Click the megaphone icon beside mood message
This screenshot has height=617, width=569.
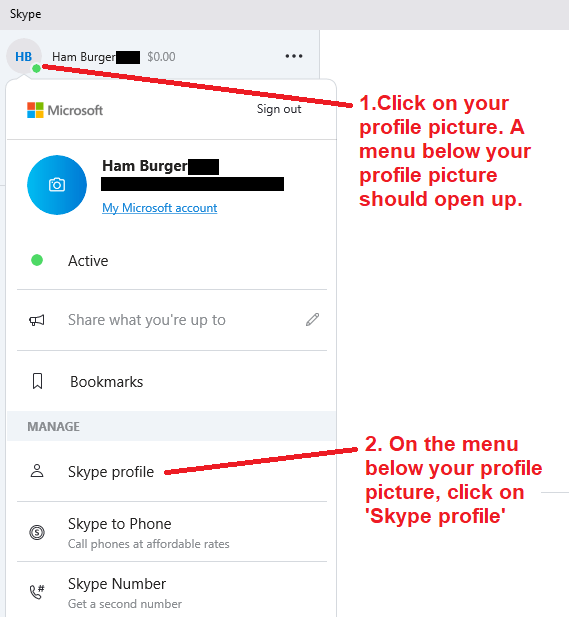pos(37,320)
